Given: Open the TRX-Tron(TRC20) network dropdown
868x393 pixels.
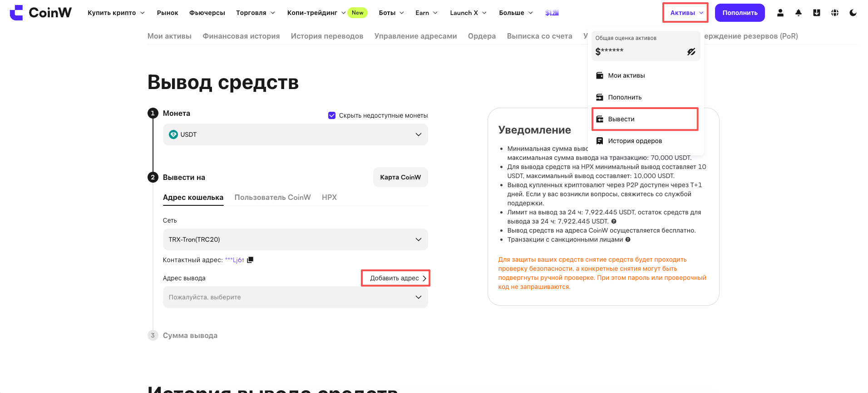Looking at the screenshot, I should pos(295,239).
